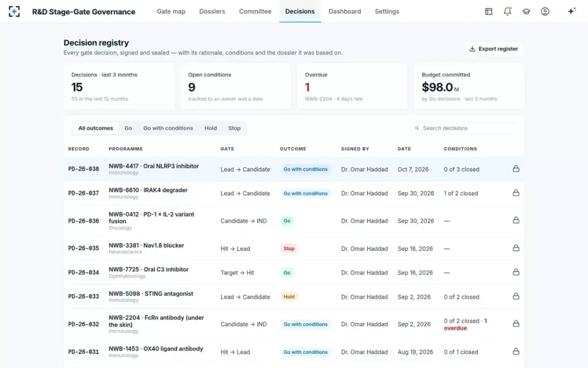Open the Decisions last 3 months card

(x=119, y=86)
